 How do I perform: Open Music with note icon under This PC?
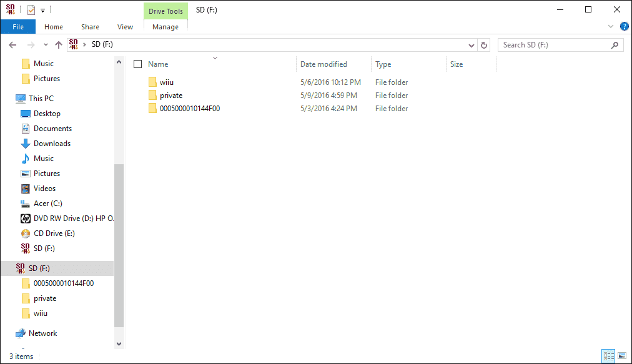pos(44,159)
